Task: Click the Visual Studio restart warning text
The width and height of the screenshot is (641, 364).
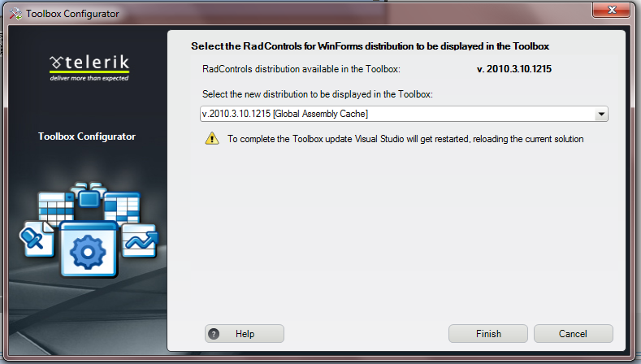Action: tap(405, 139)
